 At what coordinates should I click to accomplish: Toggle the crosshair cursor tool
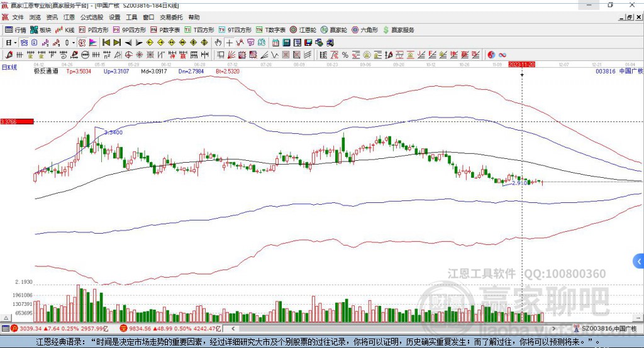pyautogui.click(x=229, y=43)
